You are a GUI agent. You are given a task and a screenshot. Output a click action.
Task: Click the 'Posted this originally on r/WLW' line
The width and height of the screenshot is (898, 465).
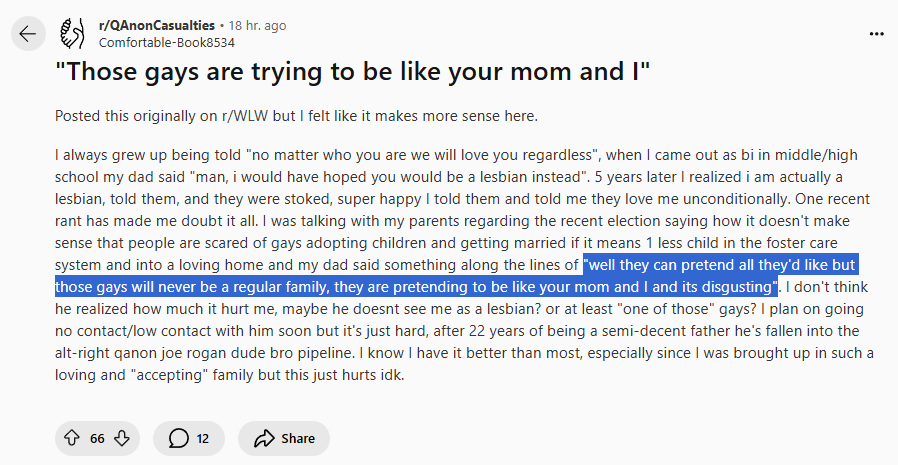[x=296, y=116]
